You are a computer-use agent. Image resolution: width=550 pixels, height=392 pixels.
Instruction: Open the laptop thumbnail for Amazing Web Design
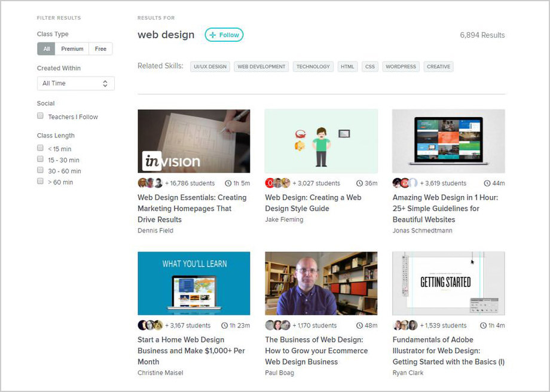point(448,141)
